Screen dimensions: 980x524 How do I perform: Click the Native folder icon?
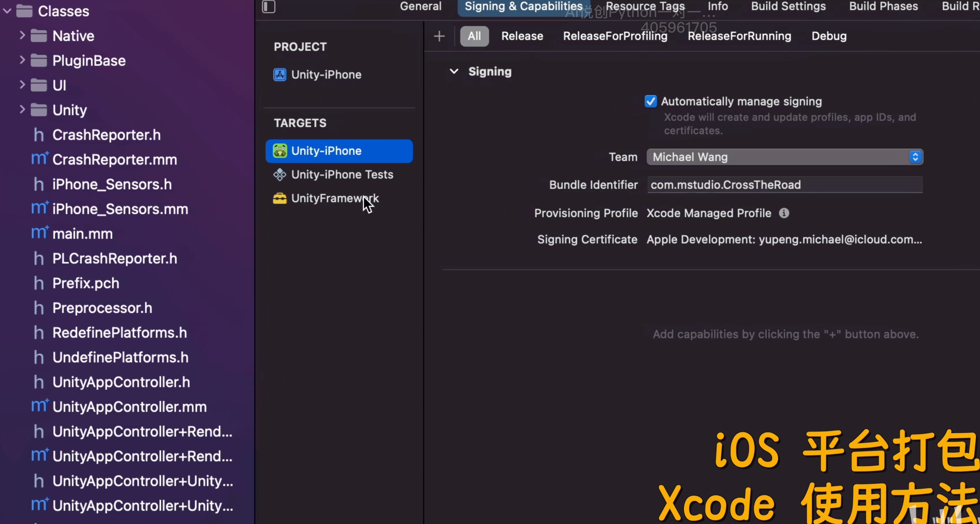pos(39,36)
